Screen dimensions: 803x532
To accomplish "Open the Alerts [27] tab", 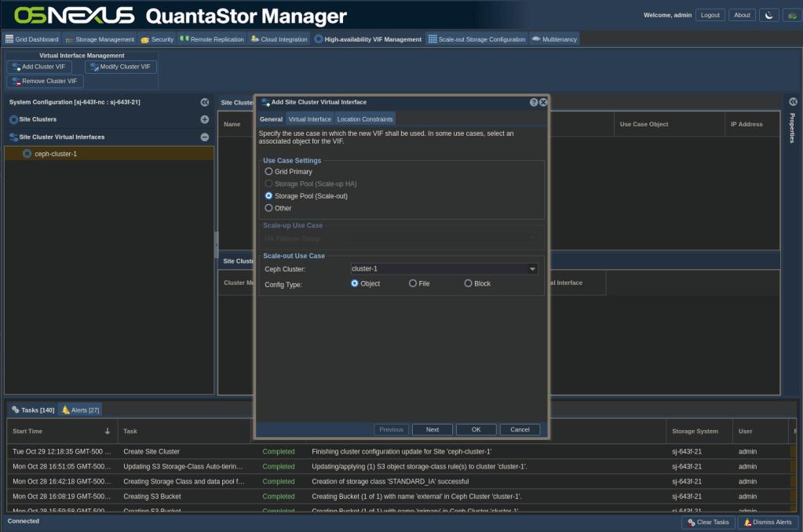I will tap(80, 410).
